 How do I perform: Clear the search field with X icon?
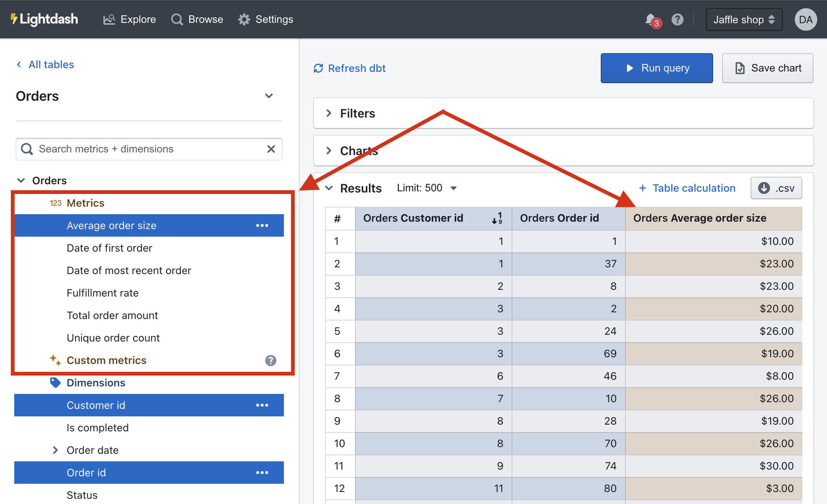[x=271, y=149]
